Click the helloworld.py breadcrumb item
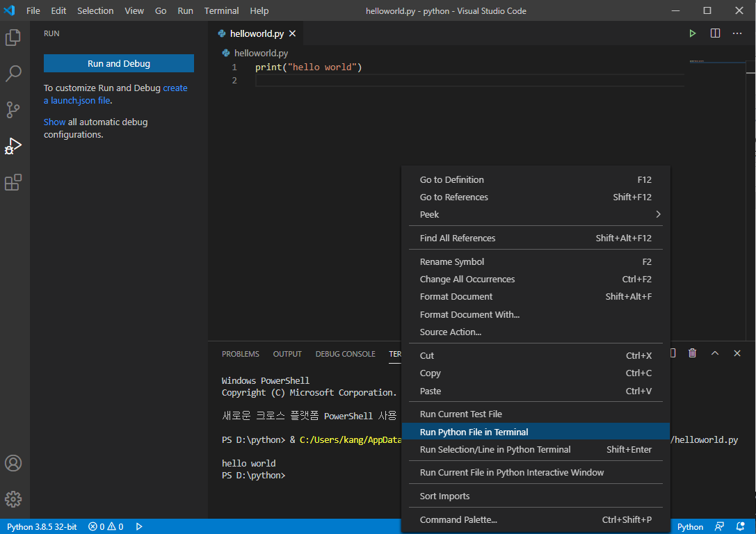The image size is (756, 534). (261, 53)
